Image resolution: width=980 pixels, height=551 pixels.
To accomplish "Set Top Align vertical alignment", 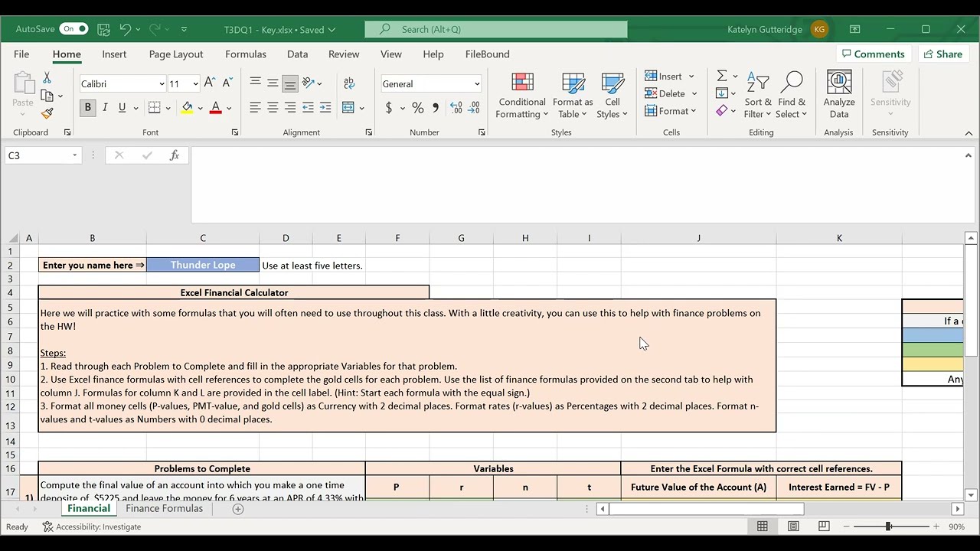I will (x=255, y=83).
